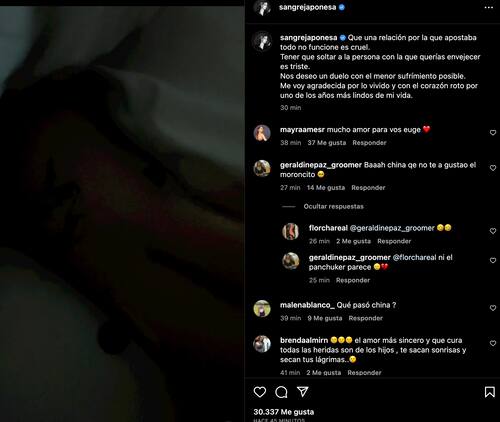Screen dimensions: 500x422
Task: Share post via paper plane icon
Action: 303,392
